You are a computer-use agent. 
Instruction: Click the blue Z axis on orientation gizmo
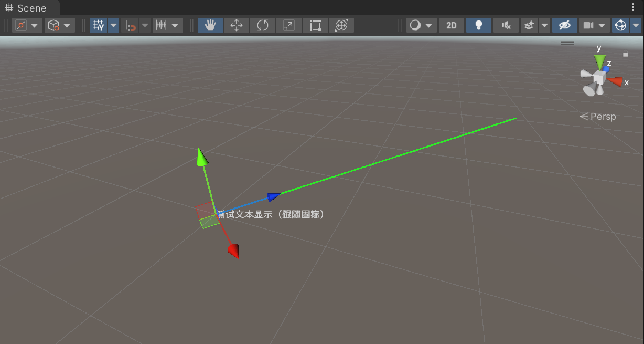tap(606, 69)
